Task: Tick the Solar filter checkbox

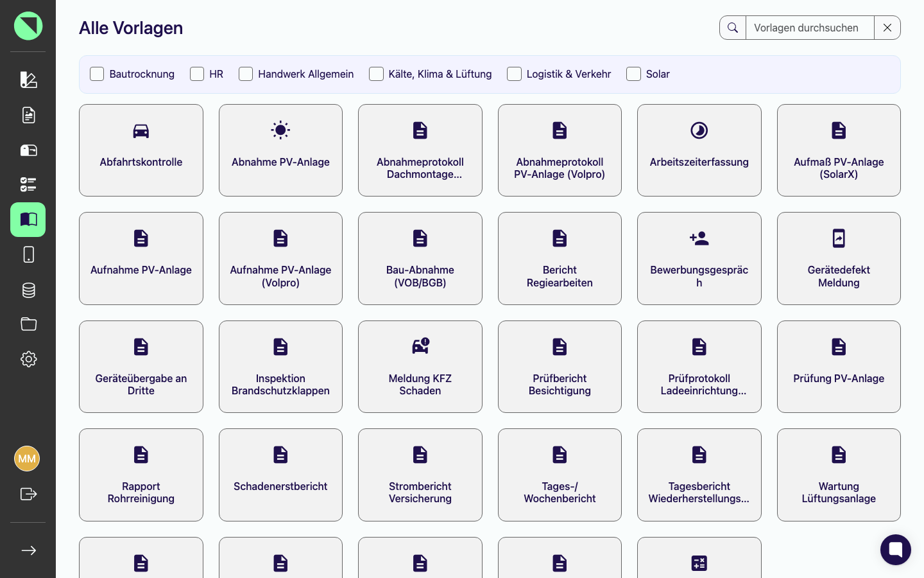Action: point(633,74)
